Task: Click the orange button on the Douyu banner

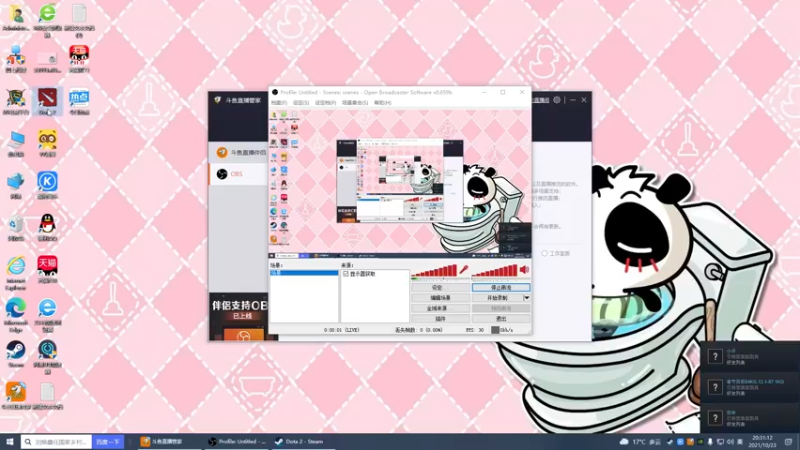Action: click(243, 335)
